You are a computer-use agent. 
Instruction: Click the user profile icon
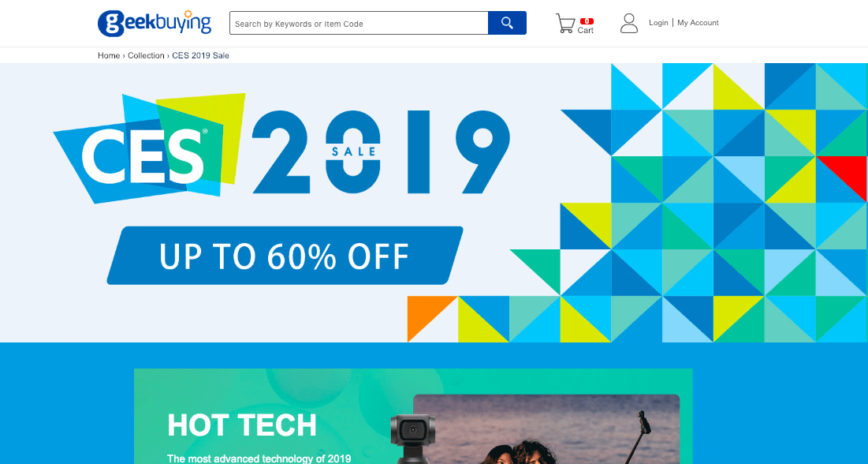tap(629, 24)
